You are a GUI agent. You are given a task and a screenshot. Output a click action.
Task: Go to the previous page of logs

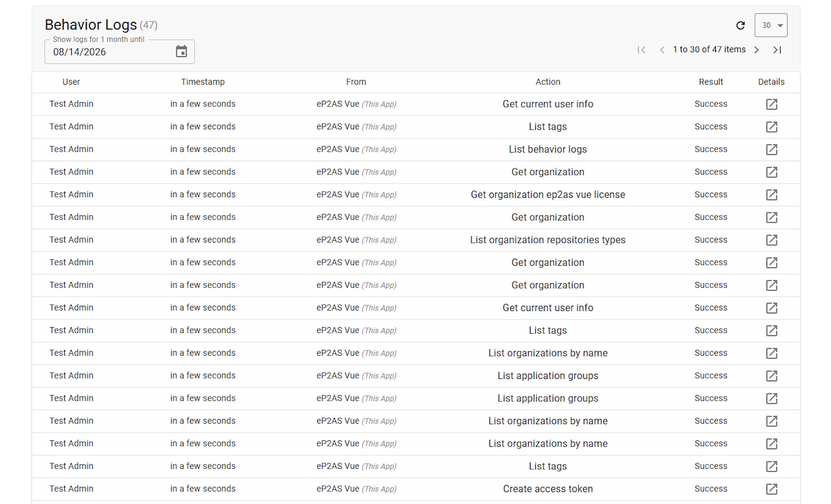click(x=662, y=50)
